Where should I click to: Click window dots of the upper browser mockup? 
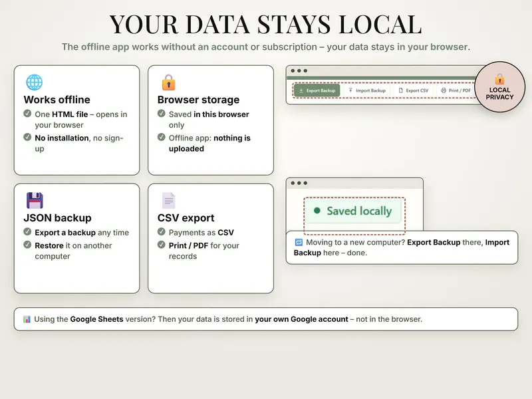coord(299,71)
